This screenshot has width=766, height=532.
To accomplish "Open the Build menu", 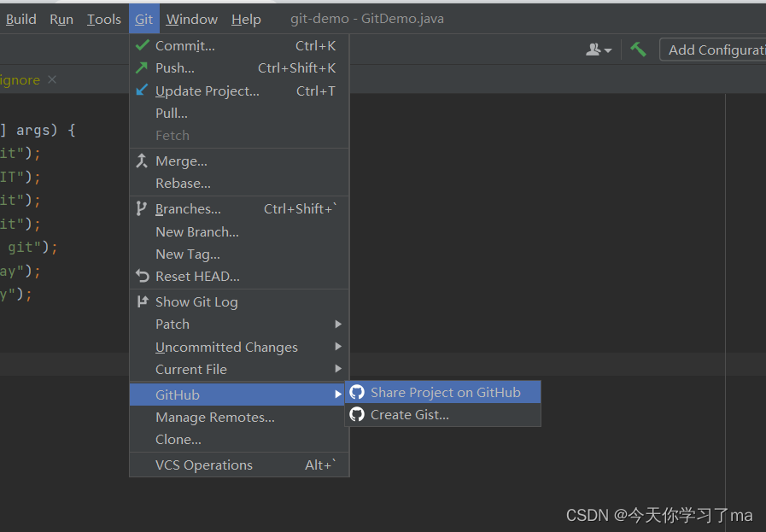I will tap(21, 19).
